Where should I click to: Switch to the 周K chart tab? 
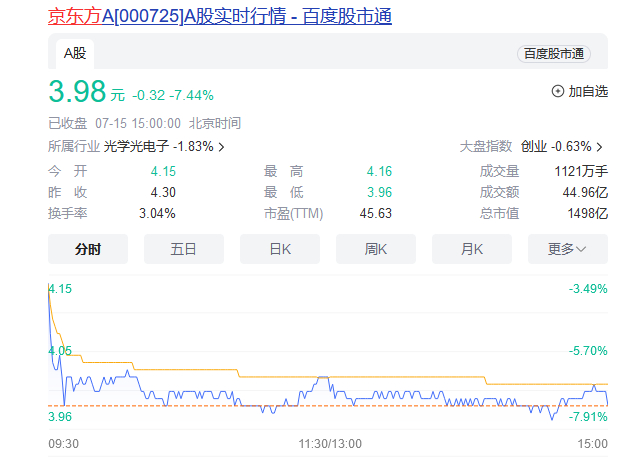pyautogui.click(x=376, y=249)
